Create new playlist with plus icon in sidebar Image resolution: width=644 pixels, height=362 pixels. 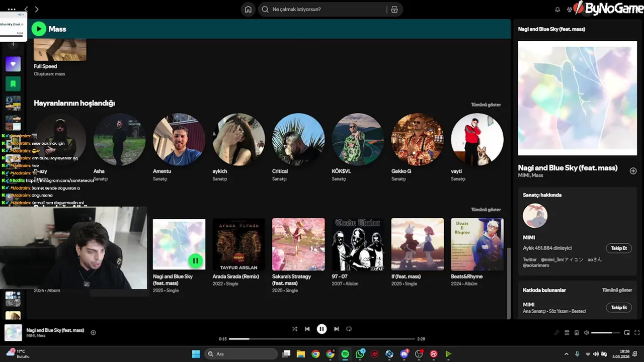[x=13, y=44]
